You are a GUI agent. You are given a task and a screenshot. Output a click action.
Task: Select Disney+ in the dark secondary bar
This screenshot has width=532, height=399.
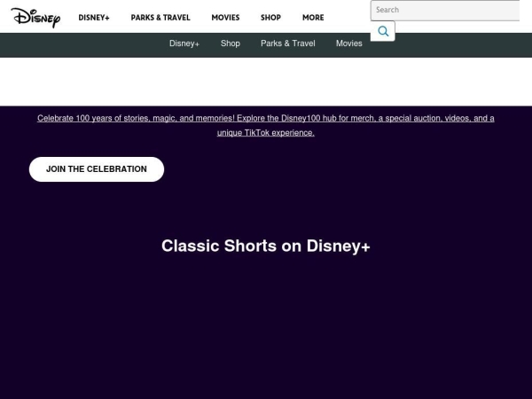coord(184,43)
